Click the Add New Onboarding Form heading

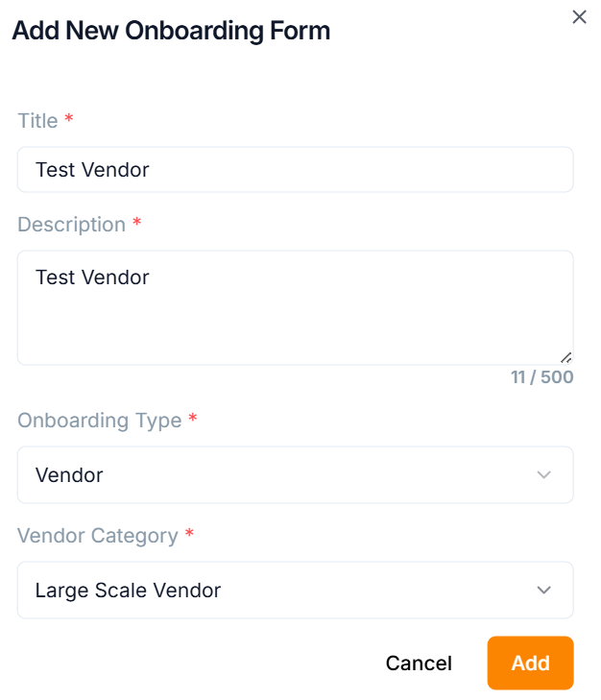tap(171, 31)
